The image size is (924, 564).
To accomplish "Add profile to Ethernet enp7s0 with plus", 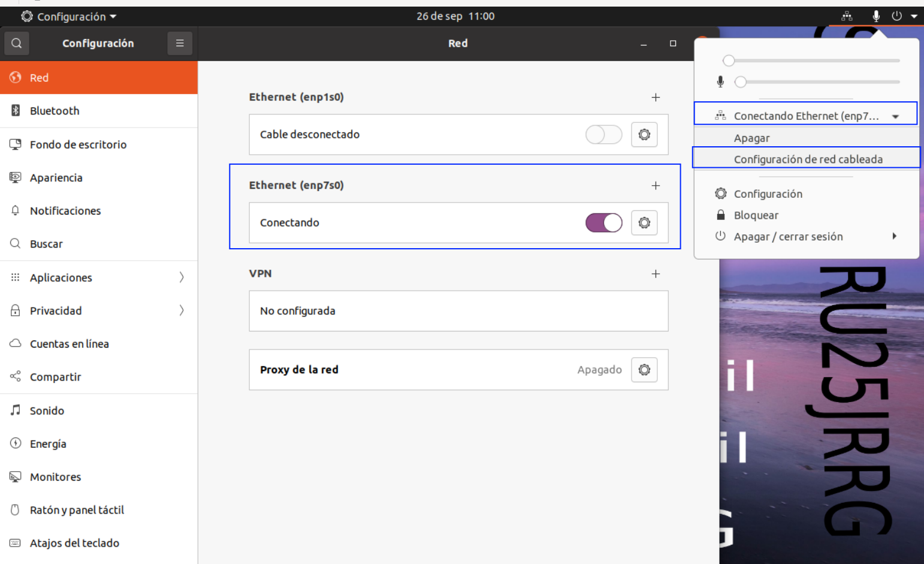I will (x=656, y=186).
